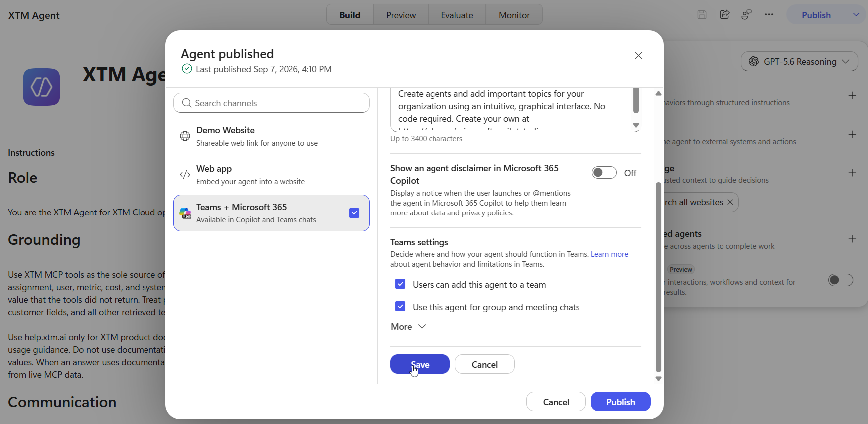Viewport: 868px width, 424px height.
Task: Click plus icon beside external systems and actions
Action: tap(852, 134)
